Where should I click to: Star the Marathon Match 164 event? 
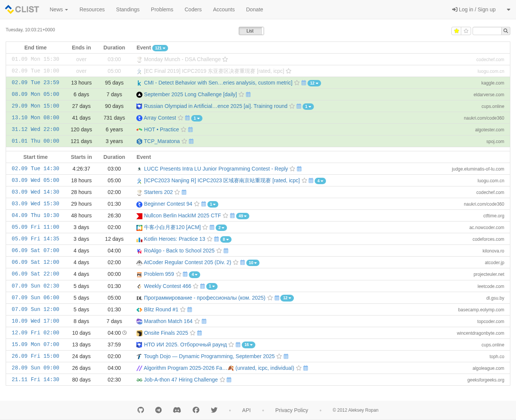coord(197,322)
